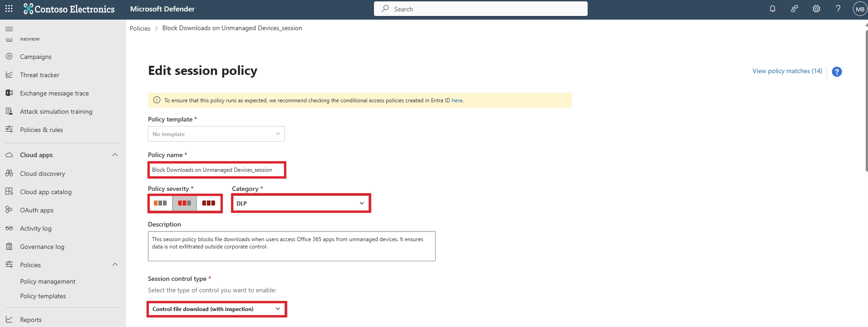Click the Cloud app catalog grid icon

point(9,192)
